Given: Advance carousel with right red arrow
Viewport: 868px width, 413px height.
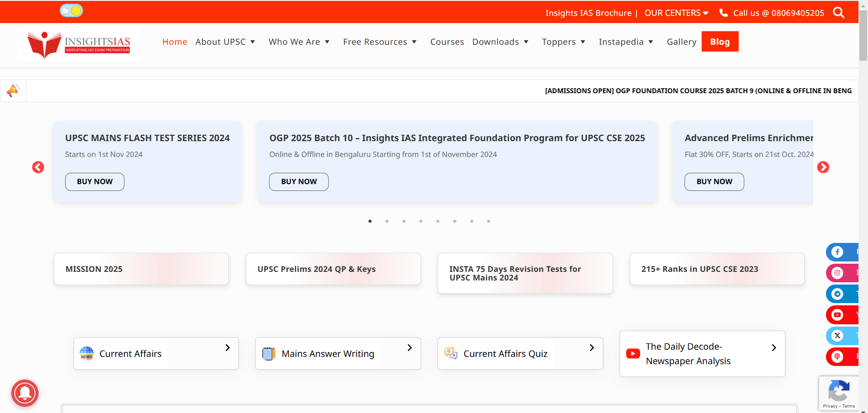Looking at the screenshot, I should pos(823,167).
